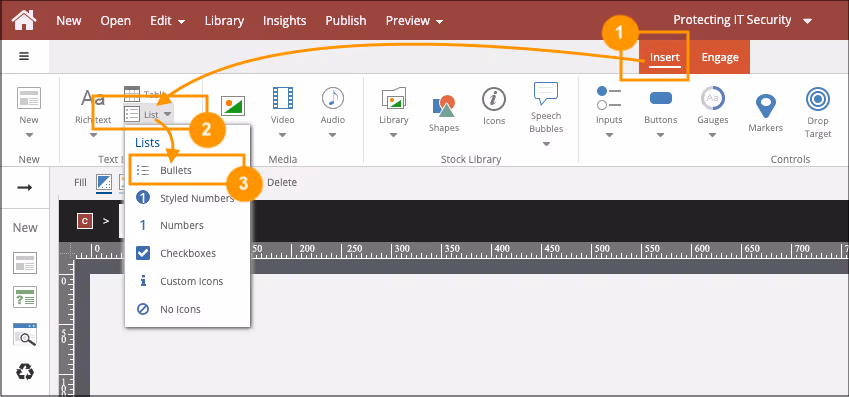Expand the Speech Bubbles dropdown arrow
Screen dimensions: 849x397
coord(546,144)
